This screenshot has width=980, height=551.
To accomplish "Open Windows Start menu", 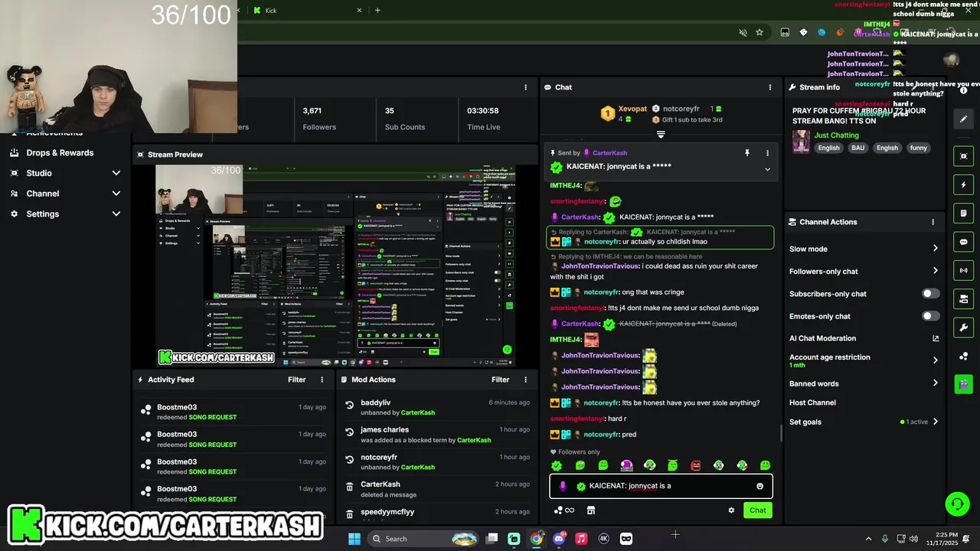I will click(x=354, y=539).
